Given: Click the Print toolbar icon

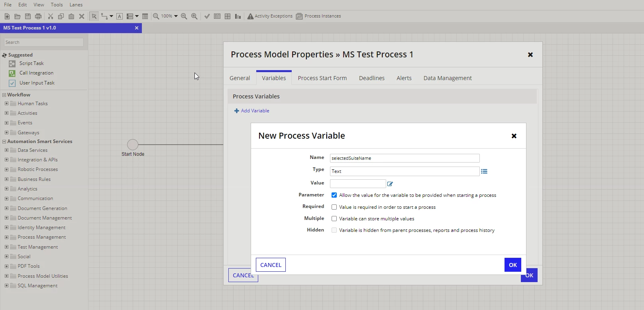Looking at the screenshot, I should (x=38, y=16).
